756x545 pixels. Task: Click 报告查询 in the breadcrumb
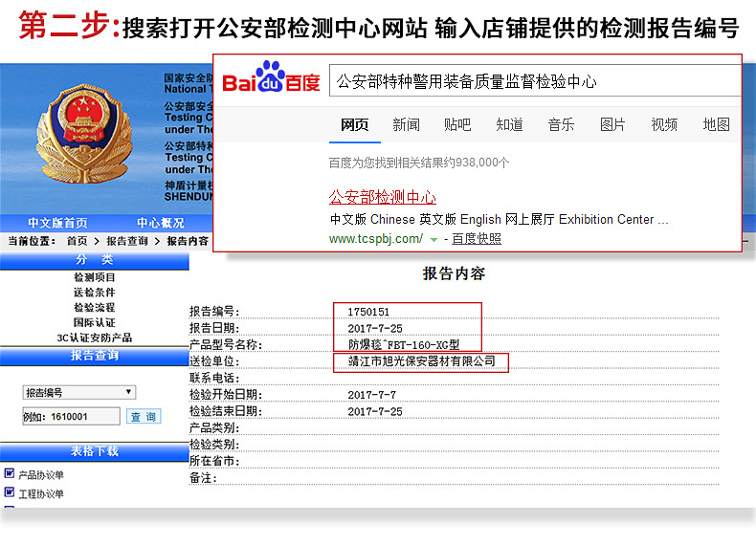127,241
